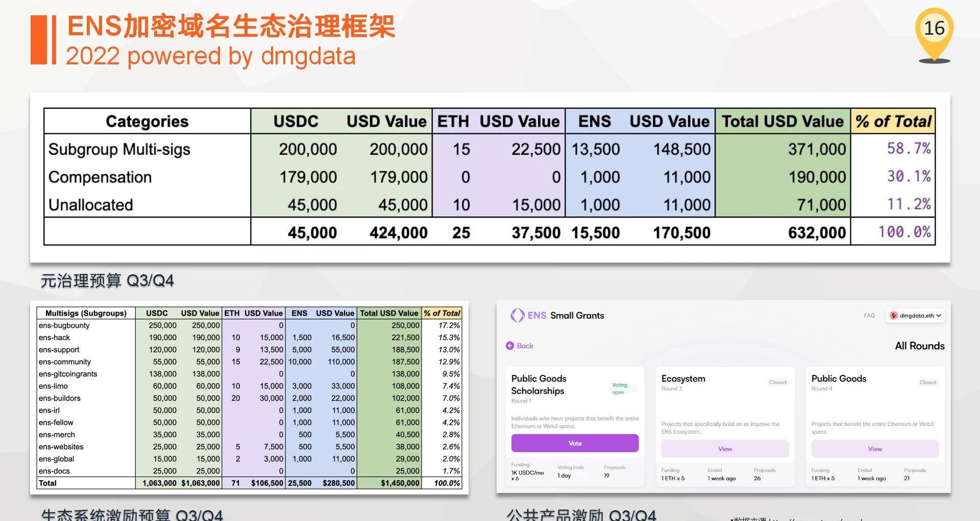
Task: Select the ens-global row
Action: tap(249, 459)
